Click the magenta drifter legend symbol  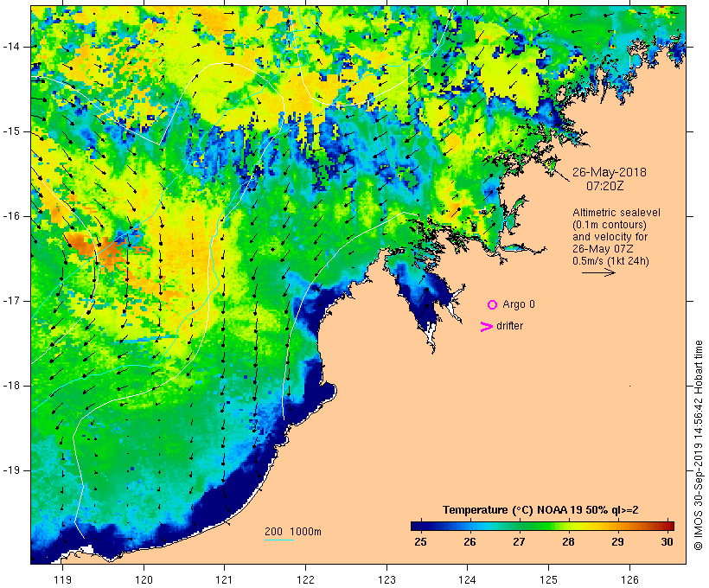click(x=487, y=327)
